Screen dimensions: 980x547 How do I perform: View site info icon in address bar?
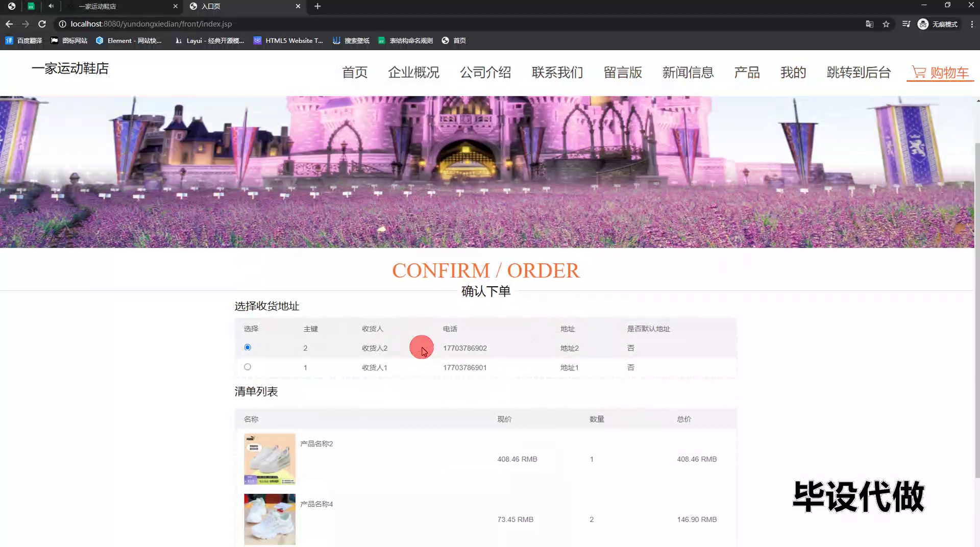[62, 24]
